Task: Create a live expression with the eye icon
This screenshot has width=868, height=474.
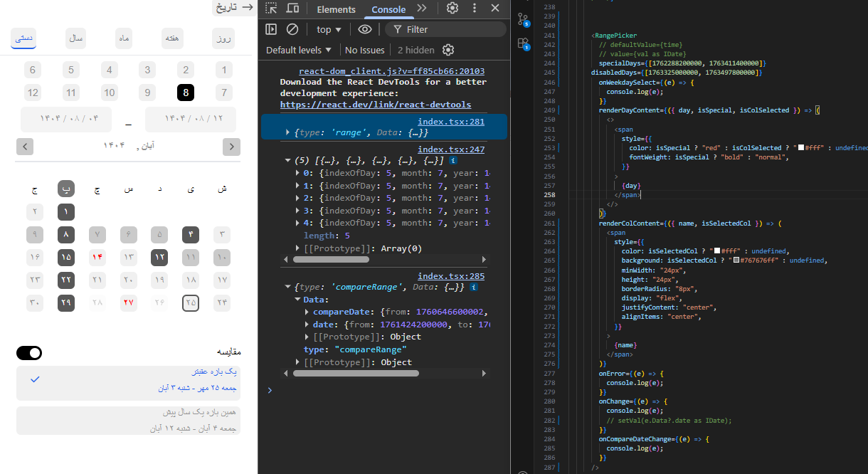Action: coord(365,29)
